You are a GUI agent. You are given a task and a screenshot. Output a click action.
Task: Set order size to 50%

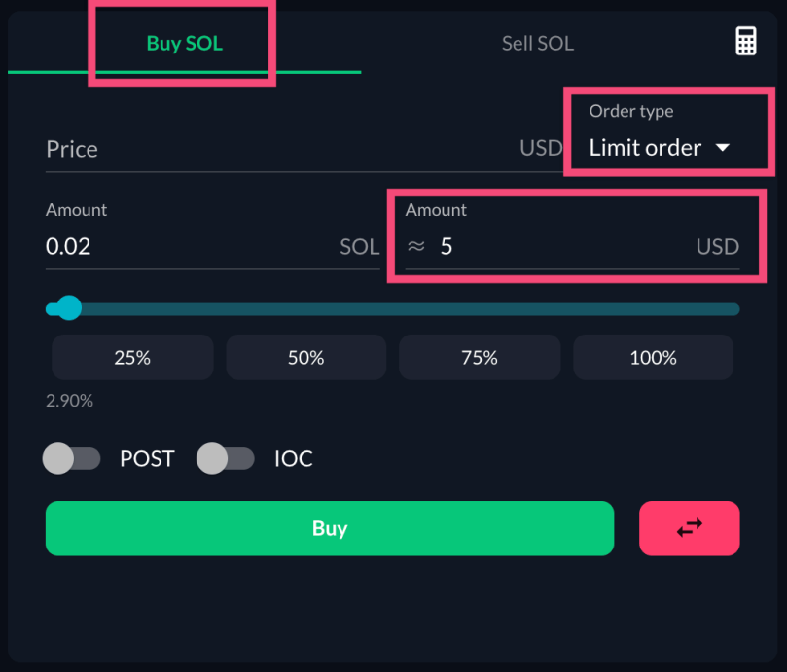(x=305, y=357)
